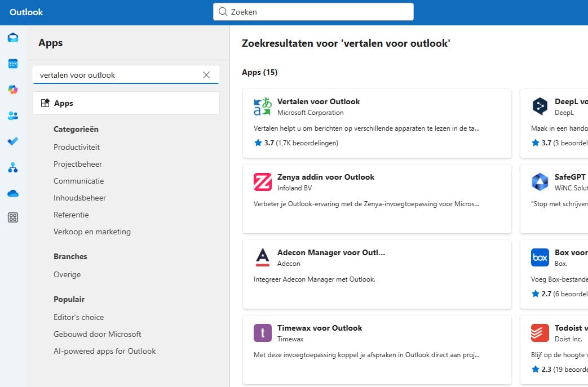Select Overige under Branches
588x387 pixels.
click(x=67, y=274)
